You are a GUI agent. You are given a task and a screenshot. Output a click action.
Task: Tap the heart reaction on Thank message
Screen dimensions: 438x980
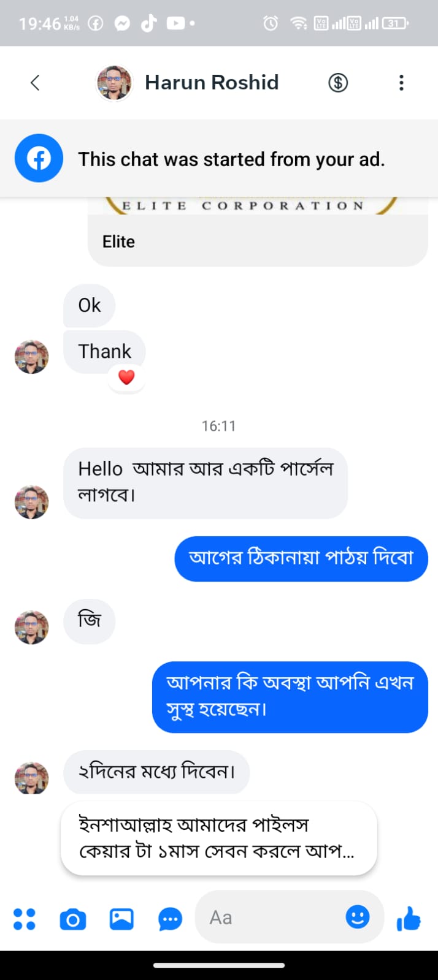tap(126, 377)
